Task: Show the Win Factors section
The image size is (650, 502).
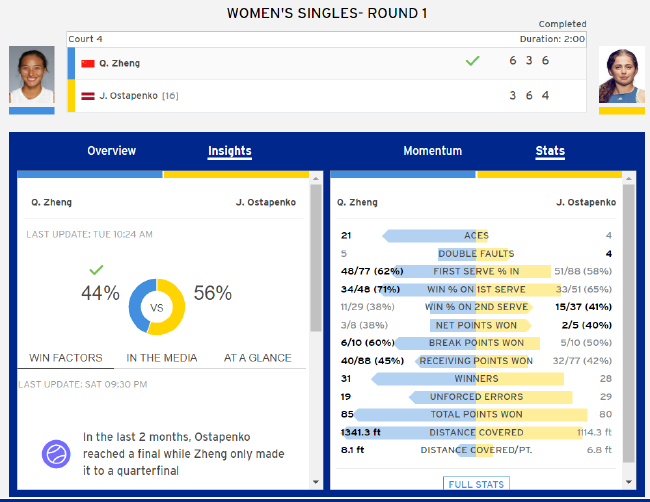Action: [64, 358]
